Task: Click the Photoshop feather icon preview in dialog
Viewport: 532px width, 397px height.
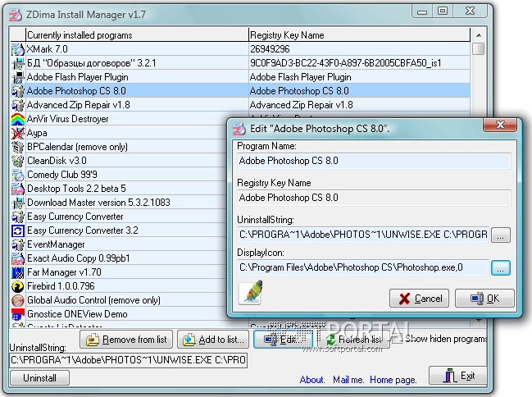Action: coord(250,292)
